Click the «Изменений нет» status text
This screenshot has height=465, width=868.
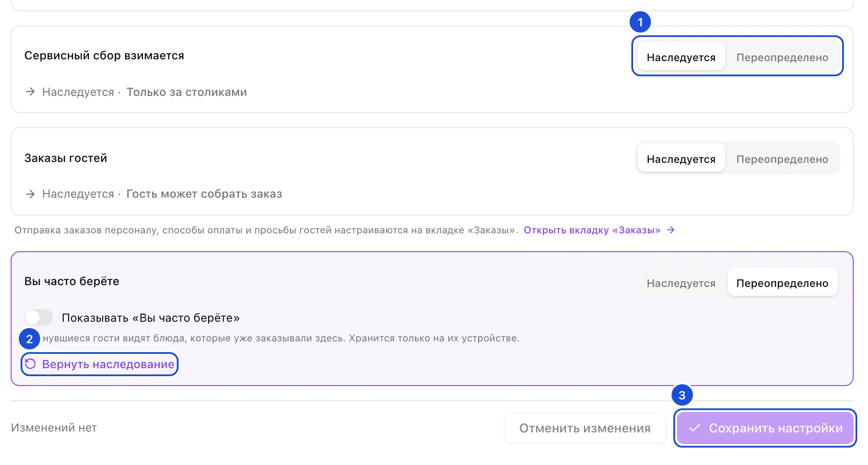[54, 428]
